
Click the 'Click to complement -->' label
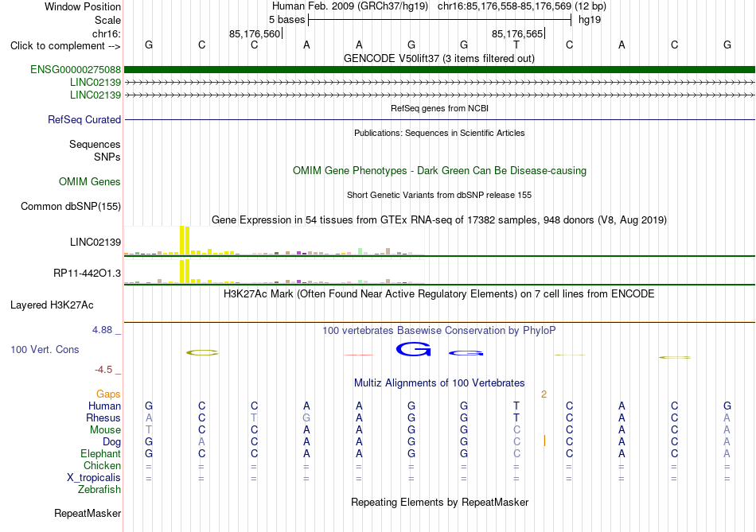(65, 46)
